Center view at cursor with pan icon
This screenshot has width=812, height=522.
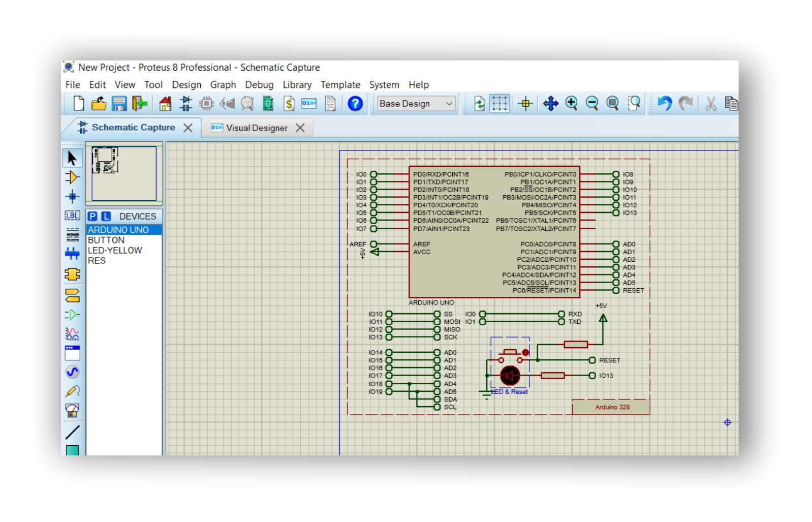pyautogui.click(x=551, y=104)
